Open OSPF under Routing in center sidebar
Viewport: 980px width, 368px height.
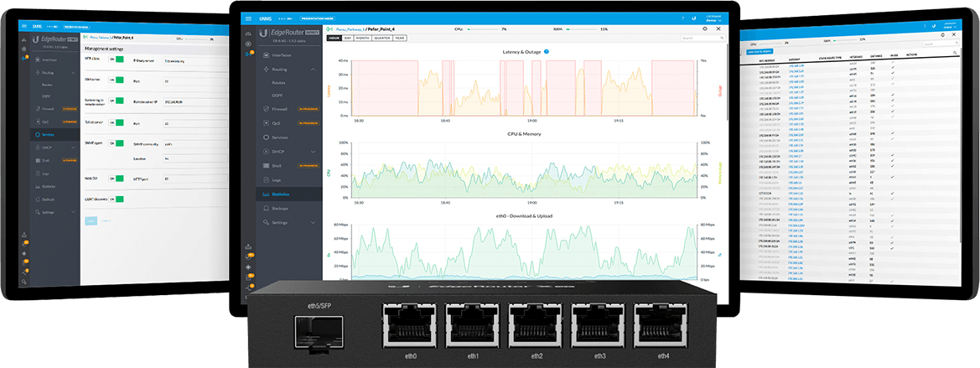coord(277,95)
